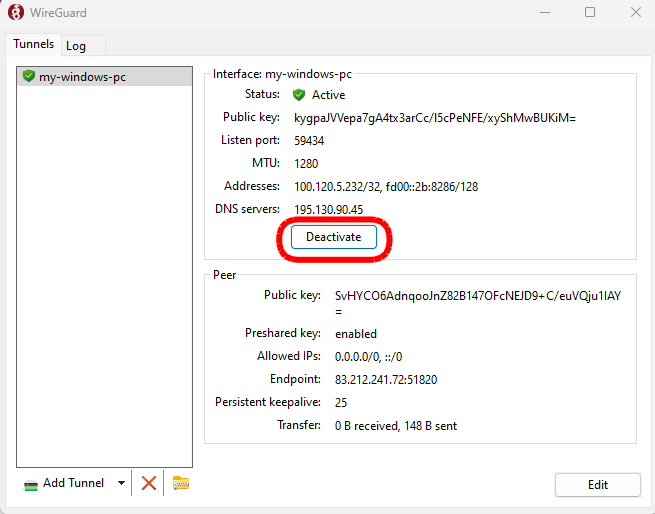
Task: Select the Tunnels tab
Action: click(34, 45)
